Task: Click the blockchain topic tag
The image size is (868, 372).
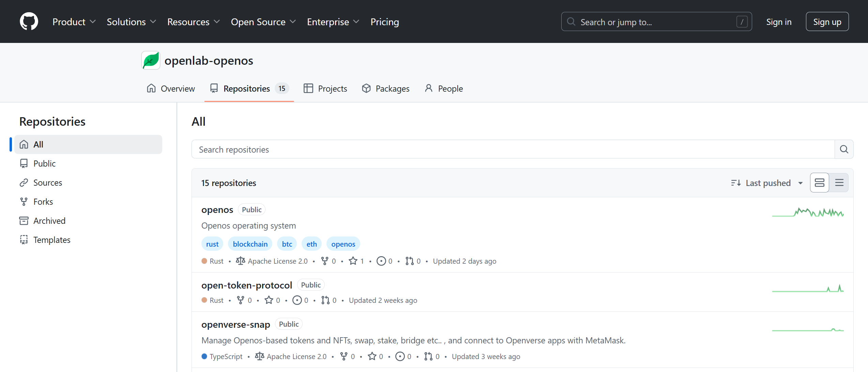Action: point(250,244)
